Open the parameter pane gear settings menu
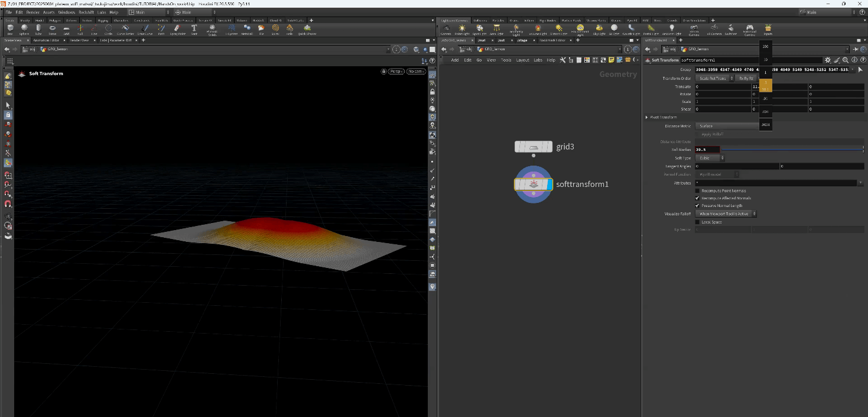The width and height of the screenshot is (868, 417). [827, 60]
